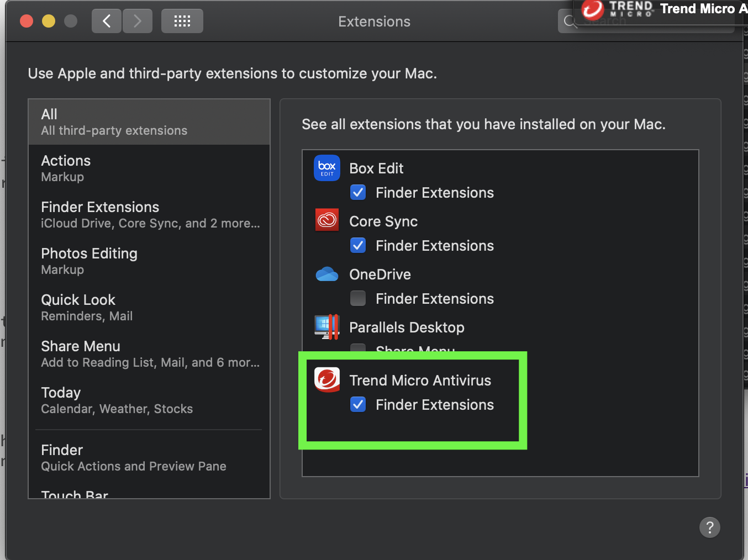Select the Share Menu category
748x560 pixels.
(x=149, y=354)
